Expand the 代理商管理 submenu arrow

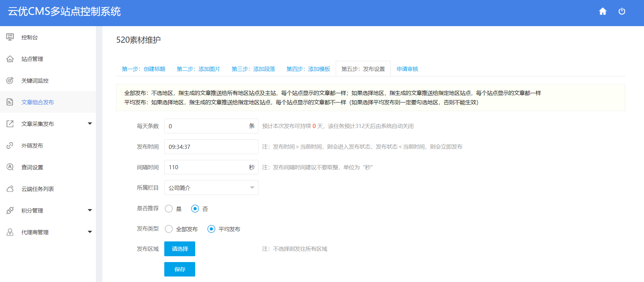point(90,232)
